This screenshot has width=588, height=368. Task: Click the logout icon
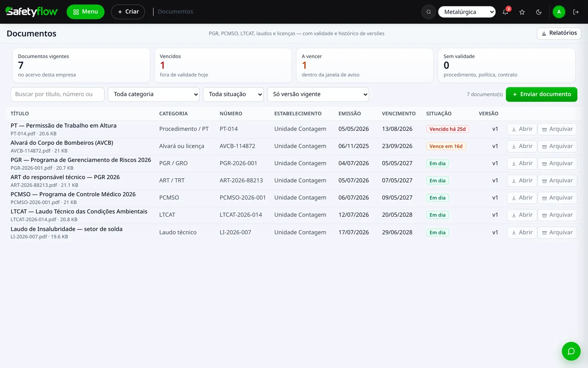coord(576,12)
